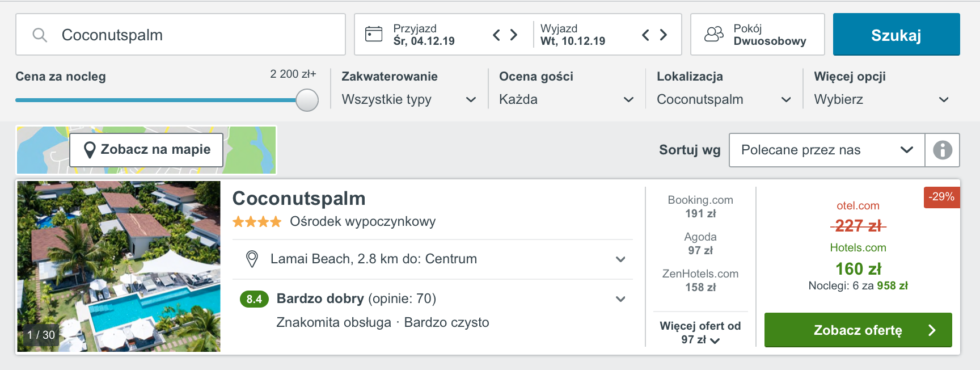Expand Lamai Beach location details

coord(432,259)
